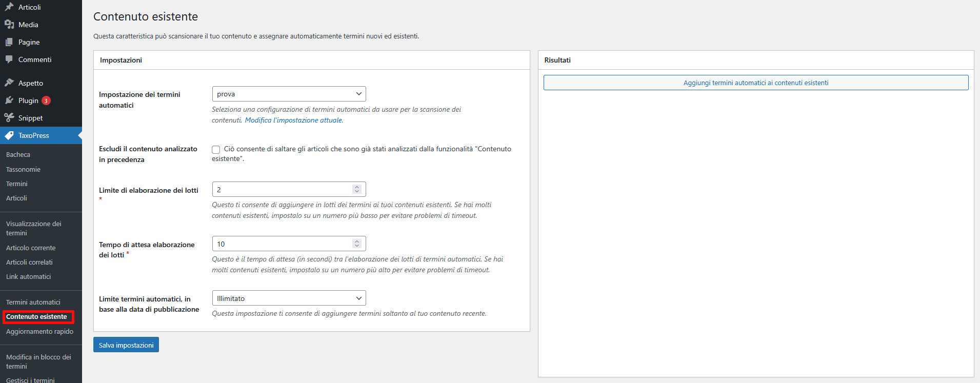
Task: Tick the Escludi contenuto analizzato checkbox
Action: click(x=216, y=150)
